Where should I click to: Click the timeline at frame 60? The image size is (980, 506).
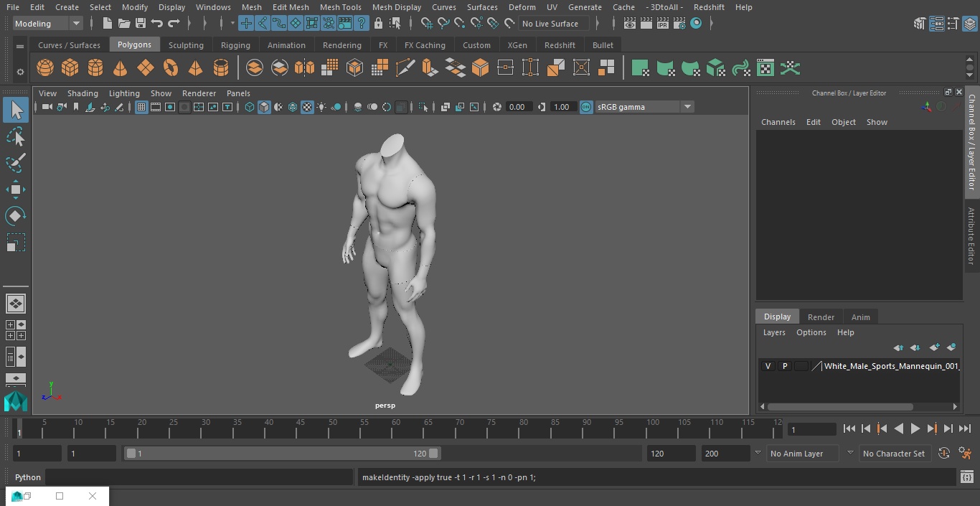click(x=396, y=428)
